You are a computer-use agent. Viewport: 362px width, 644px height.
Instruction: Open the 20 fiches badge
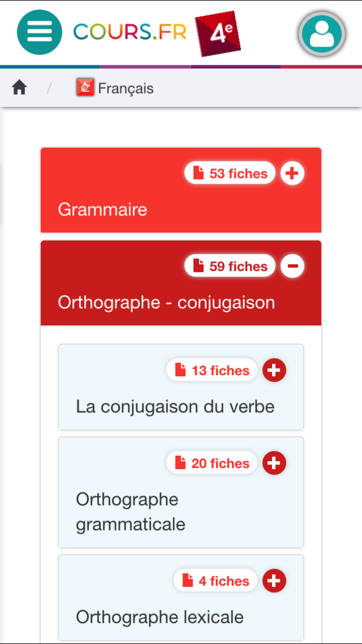(212, 463)
